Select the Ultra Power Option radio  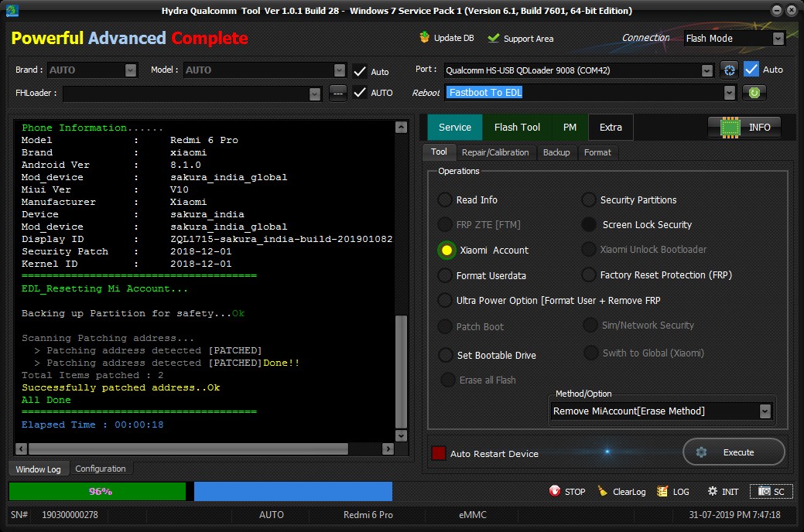[x=445, y=300]
